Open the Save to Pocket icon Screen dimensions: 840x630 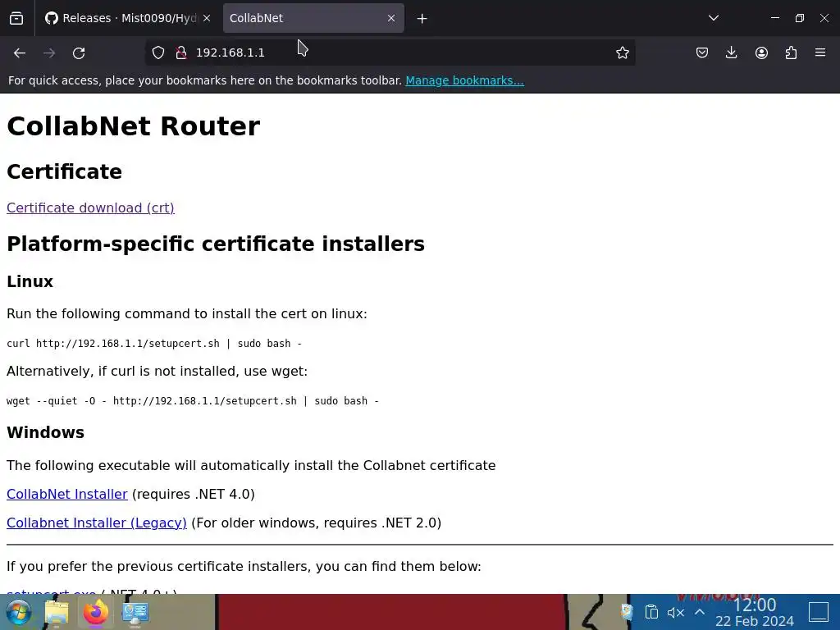(702, 52)
